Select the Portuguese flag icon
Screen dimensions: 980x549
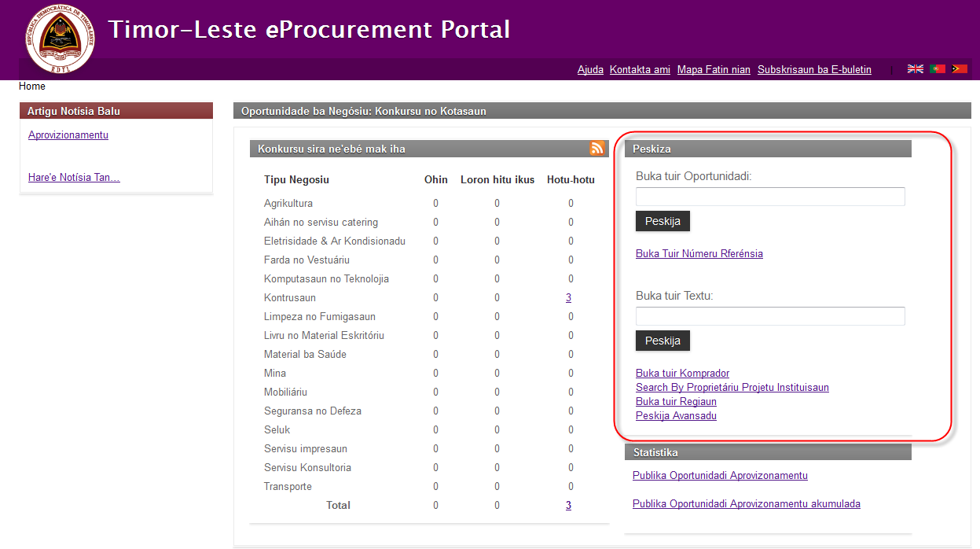click(938, 69)
